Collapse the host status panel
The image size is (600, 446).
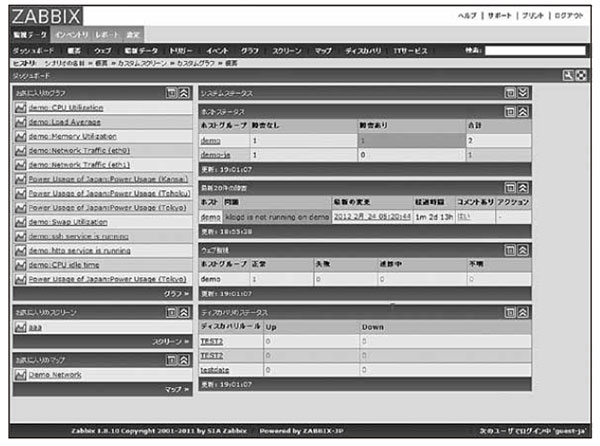(x=523, y=112)
